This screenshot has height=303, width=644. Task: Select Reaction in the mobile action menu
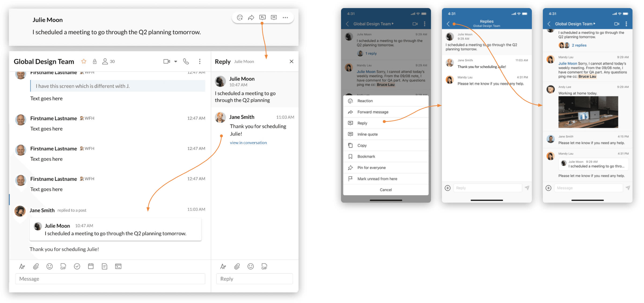pos(386,101)
